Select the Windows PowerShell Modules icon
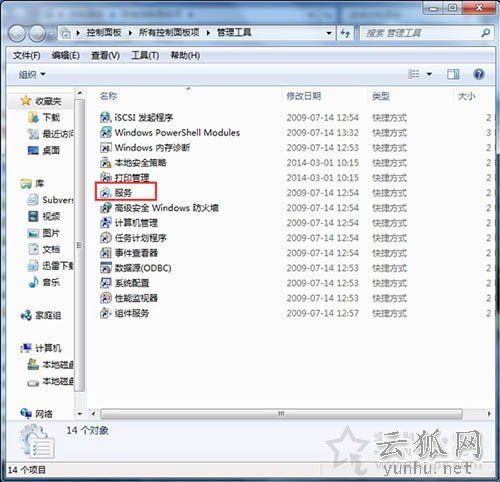This screenshot has height=482, width=500. tap(105, 132)
